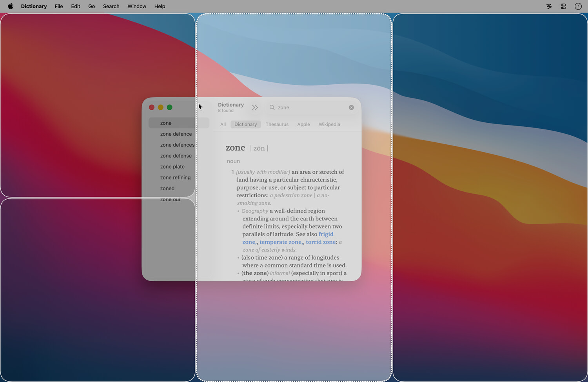Click the '[usually with modifier]' note
Viewport: 588px width, 382px height.
[x=263, y=172]
